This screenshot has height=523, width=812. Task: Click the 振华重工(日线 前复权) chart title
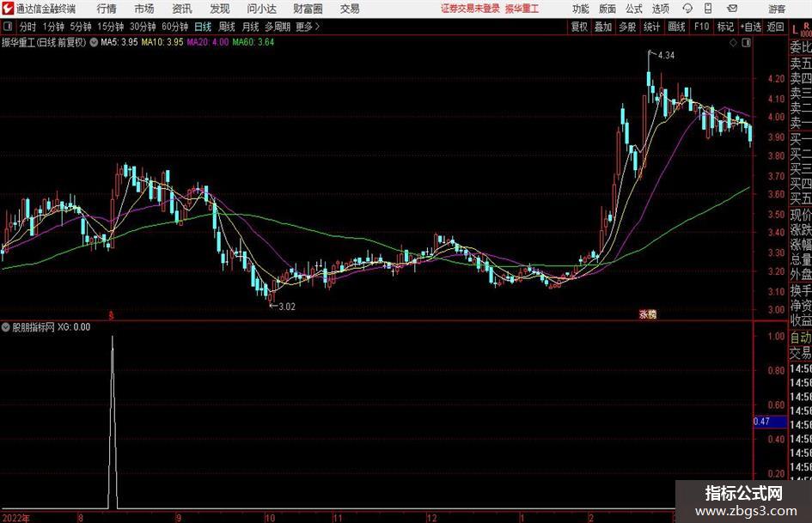44,42
